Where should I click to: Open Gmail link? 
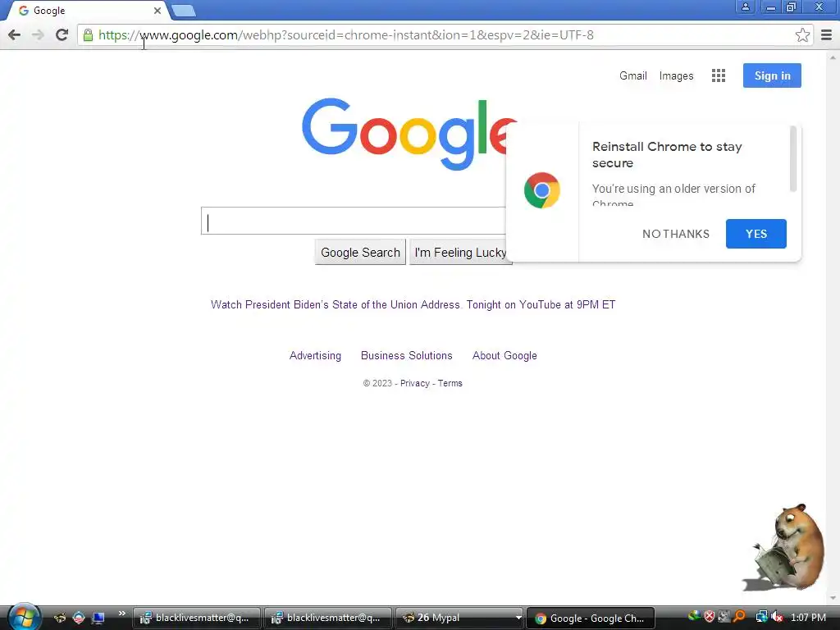click(x=632, y=75)
